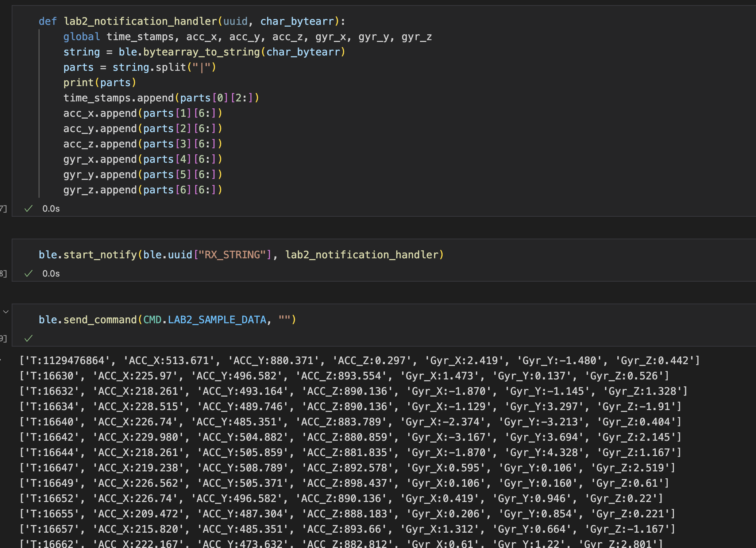The width and height of the screenshot is (756, 548).
Task: Click output row starting T:16649
Action: pos(344,483)
